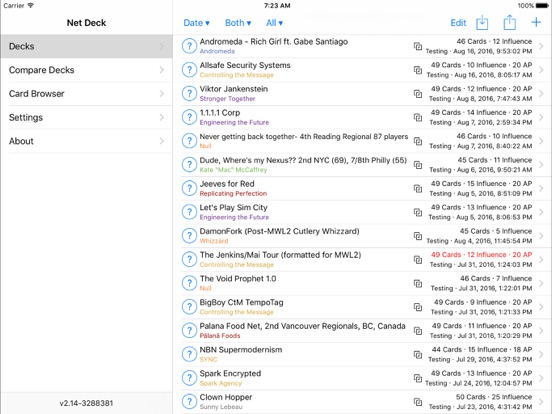Tap question mark icon for Andromeda deck
552x414 pixels.
coord(189,46)
